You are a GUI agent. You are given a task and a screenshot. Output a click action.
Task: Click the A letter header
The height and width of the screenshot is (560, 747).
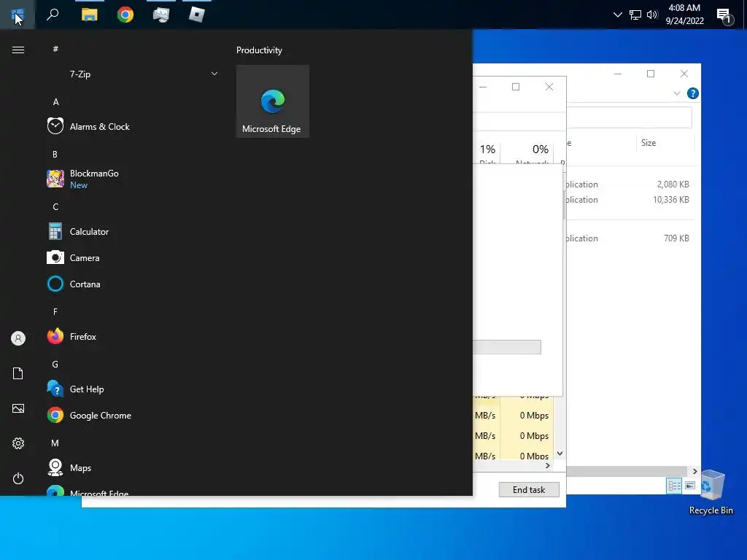point(55,102)
